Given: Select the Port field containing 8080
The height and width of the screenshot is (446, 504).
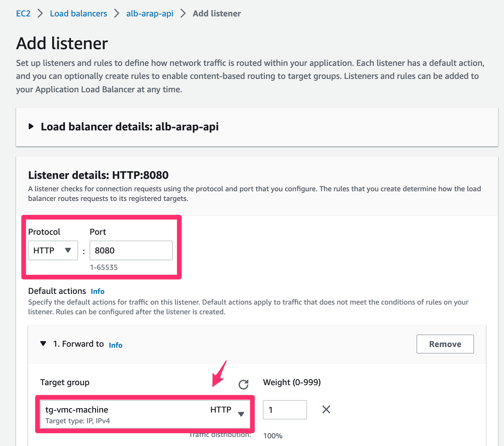Looking at the screenshot, I should pos(131,250).
